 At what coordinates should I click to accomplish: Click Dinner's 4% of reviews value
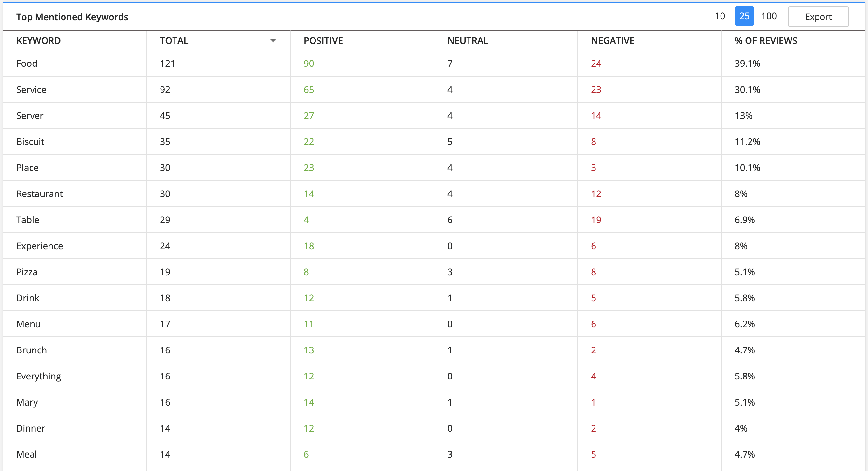click(741, 429)
